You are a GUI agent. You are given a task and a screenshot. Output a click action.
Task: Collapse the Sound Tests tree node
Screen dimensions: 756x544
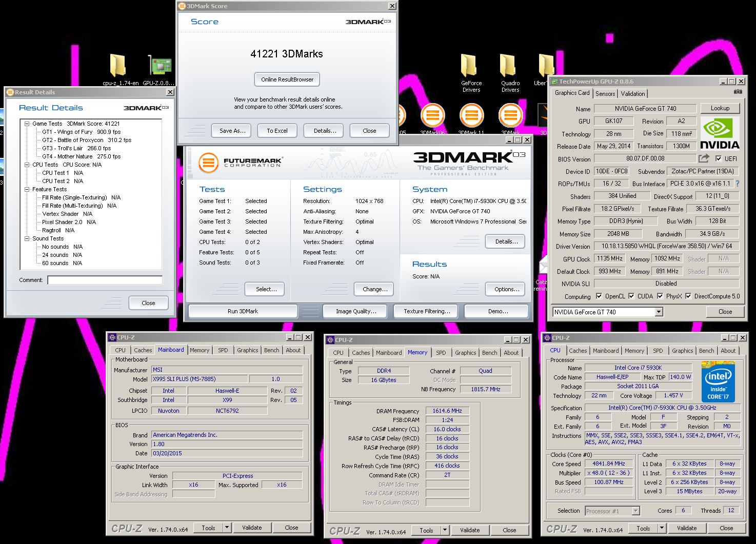point(27,238)
